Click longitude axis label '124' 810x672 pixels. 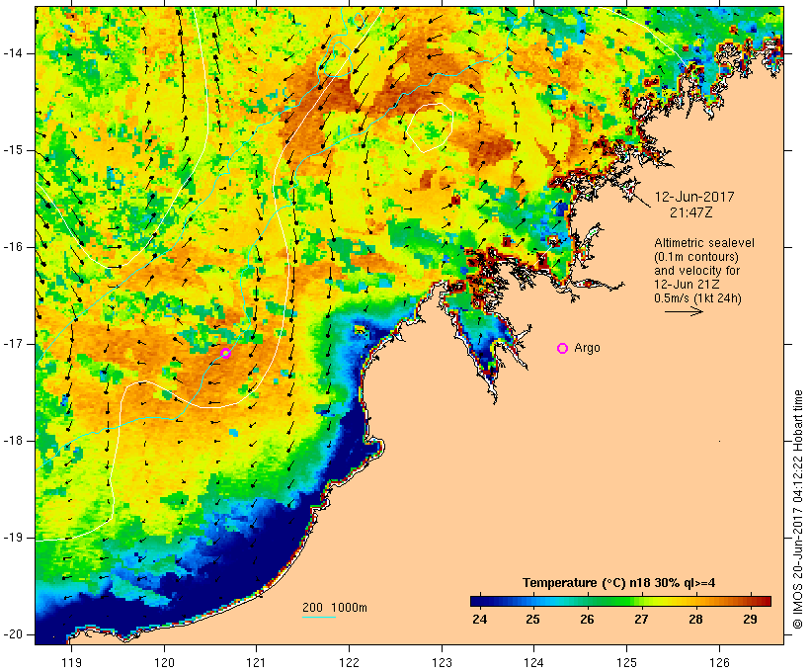tap(533, 662)
